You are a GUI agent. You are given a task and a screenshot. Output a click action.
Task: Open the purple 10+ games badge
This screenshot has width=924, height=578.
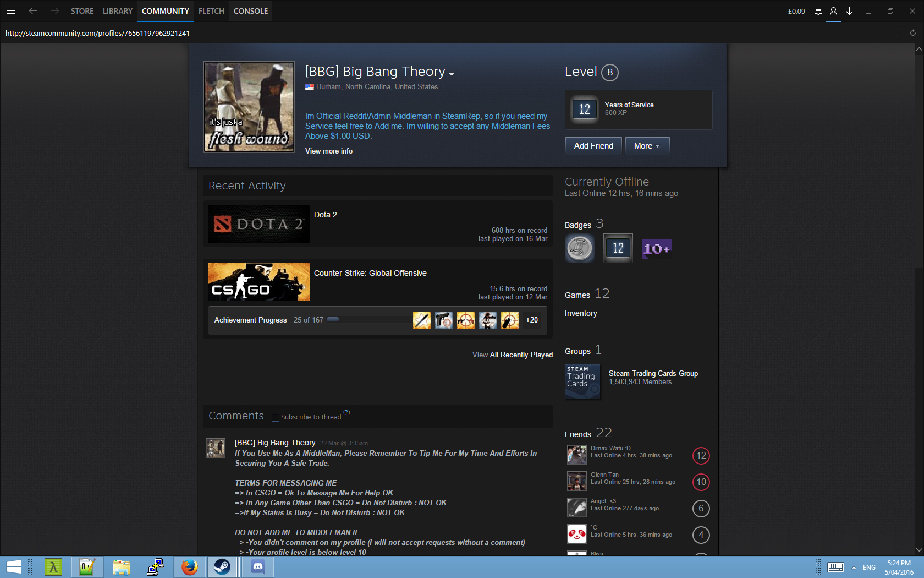(656, 249)
